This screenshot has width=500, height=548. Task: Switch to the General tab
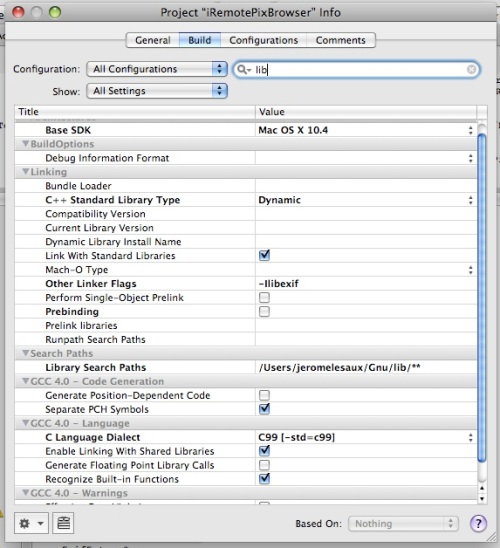pyautogui.click(x=153, y=40)
